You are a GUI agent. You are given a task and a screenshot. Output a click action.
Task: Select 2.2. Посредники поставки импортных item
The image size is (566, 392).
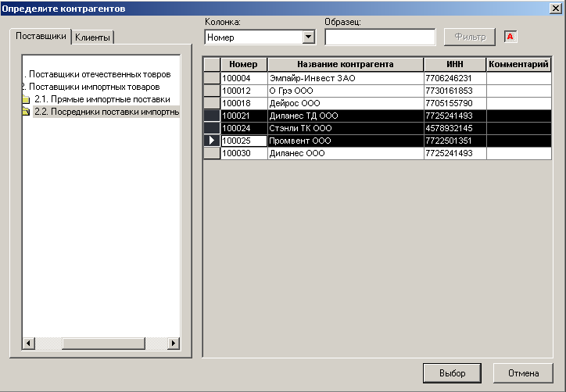click(106, 112)
